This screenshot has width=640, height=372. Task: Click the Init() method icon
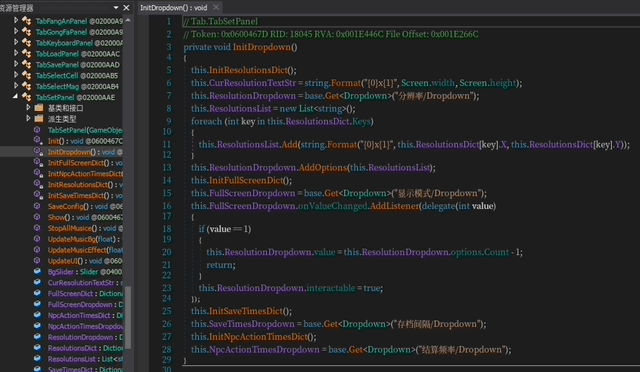[x=38, y=140]
